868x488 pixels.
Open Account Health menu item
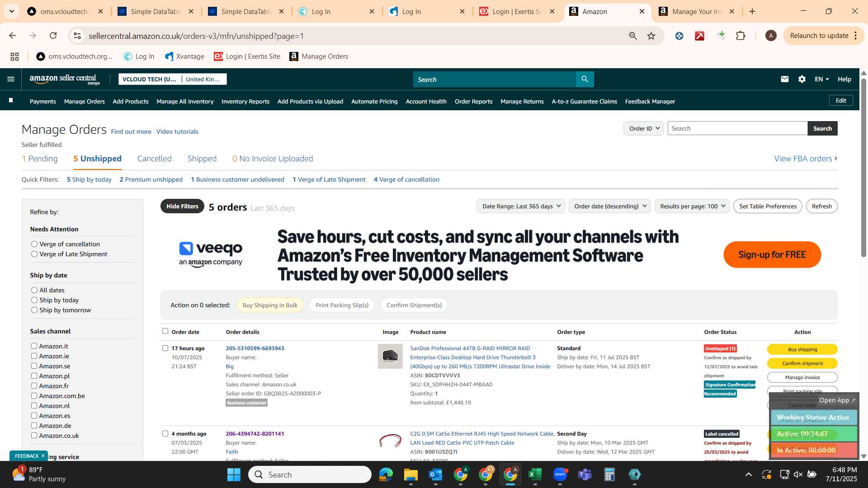tap(426, 101)
